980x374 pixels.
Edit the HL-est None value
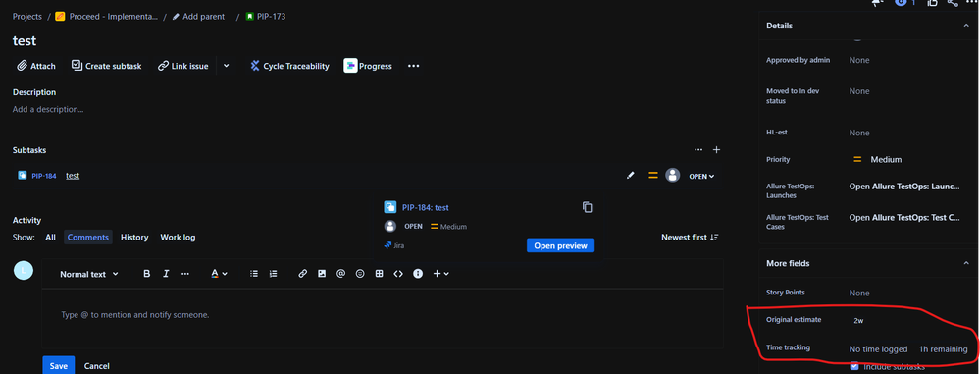[x=858, y=133]
